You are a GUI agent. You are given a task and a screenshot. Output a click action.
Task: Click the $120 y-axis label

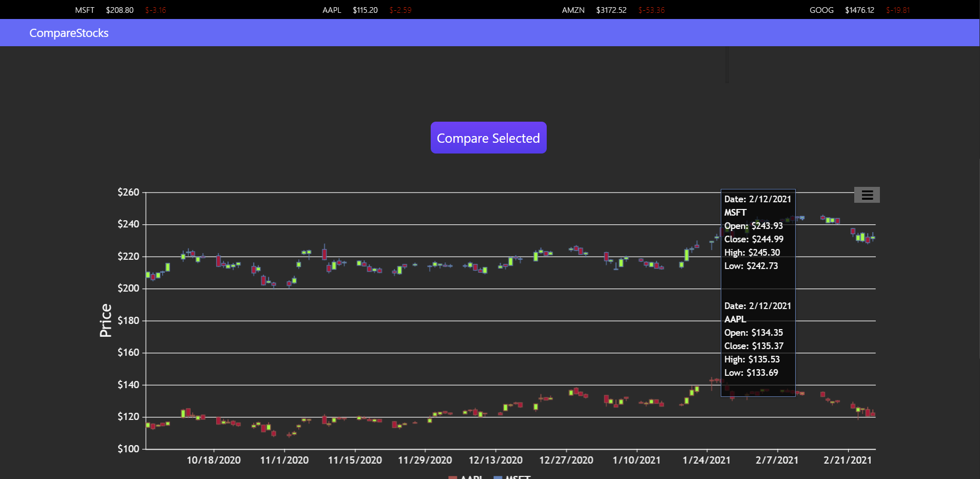(128, 416)
